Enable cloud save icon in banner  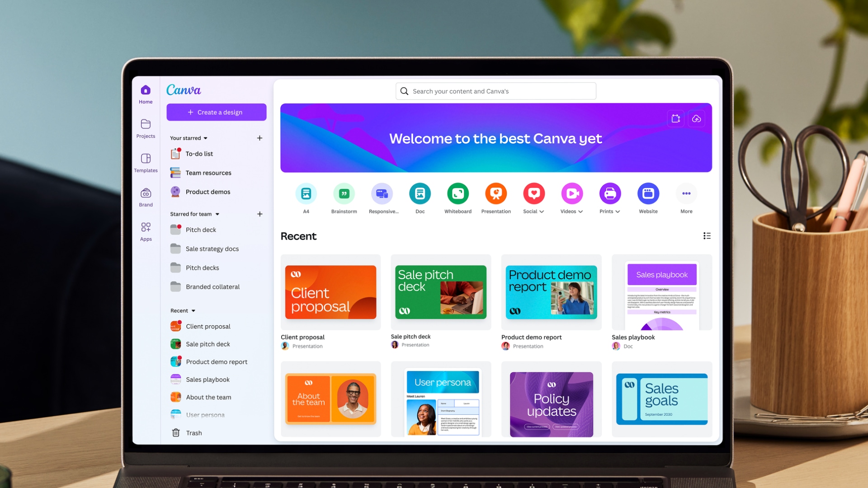pyautogui.click(x=696, y=118)
